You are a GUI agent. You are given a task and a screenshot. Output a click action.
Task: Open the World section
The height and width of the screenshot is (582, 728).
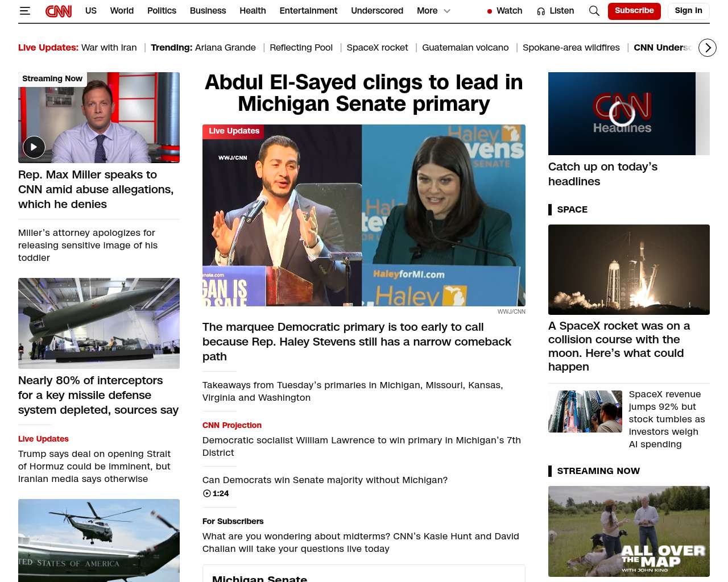[122, 11]
